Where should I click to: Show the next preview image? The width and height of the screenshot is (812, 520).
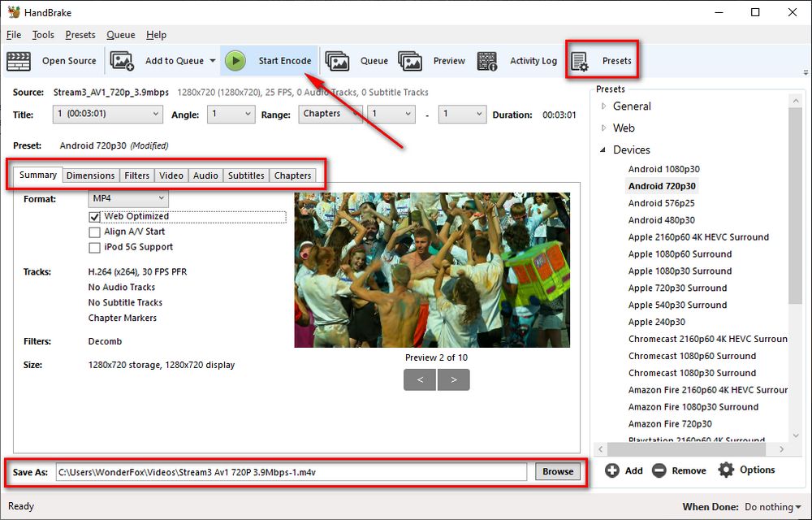(453, 379)
